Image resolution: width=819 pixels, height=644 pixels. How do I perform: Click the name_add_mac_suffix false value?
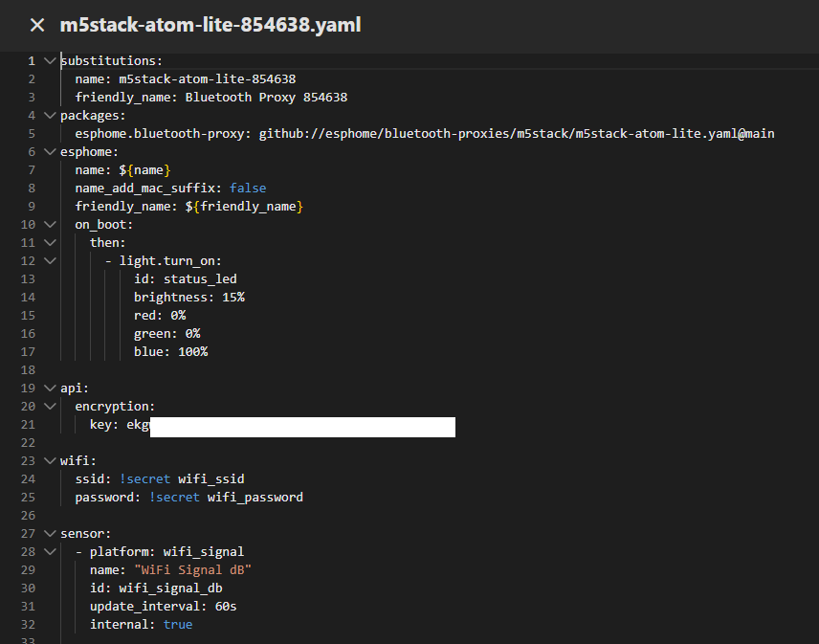248,189
